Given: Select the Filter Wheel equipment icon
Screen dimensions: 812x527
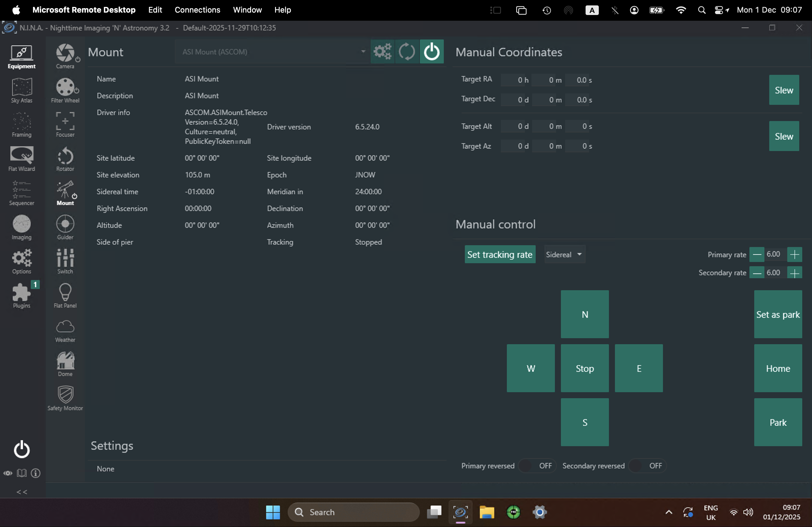Looking at the screenshot, I should (x=65, y=90).
